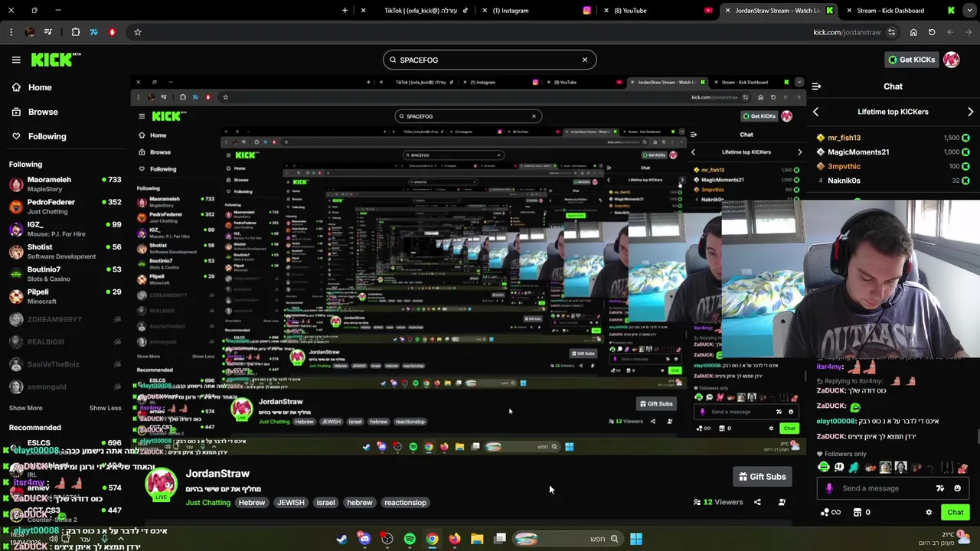Open a new browser tab
This screenshot has width=980, height=551.
coord(345,11)
